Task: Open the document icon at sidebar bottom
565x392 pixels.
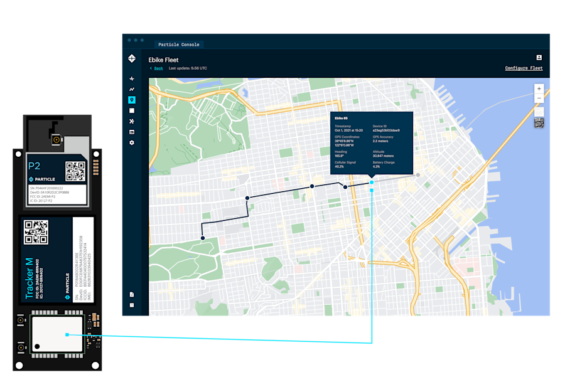Action: (x=132, y=294)
